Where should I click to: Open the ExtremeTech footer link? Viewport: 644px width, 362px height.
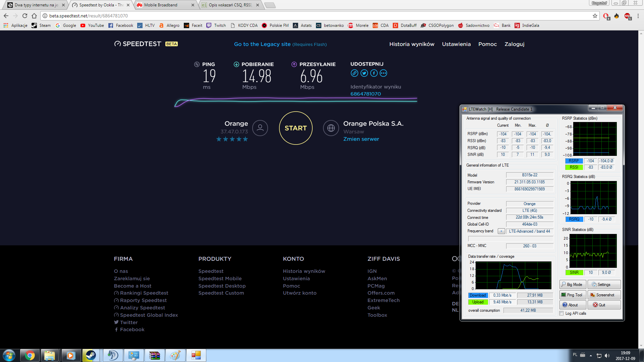tap(383, 300)
